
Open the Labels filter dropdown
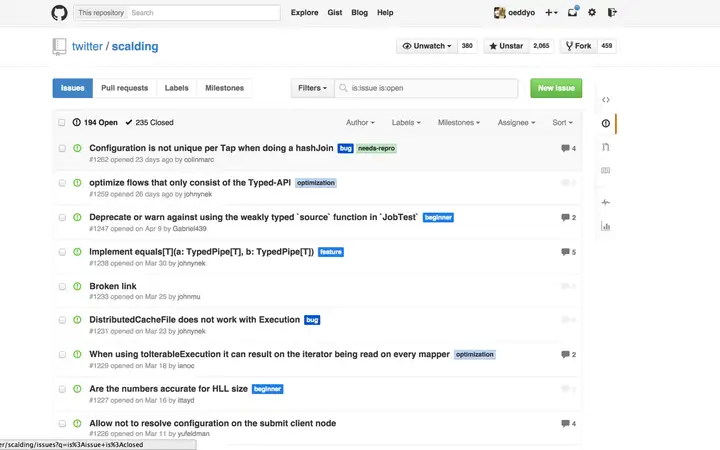pyautogui.click(x=406, y=123)
